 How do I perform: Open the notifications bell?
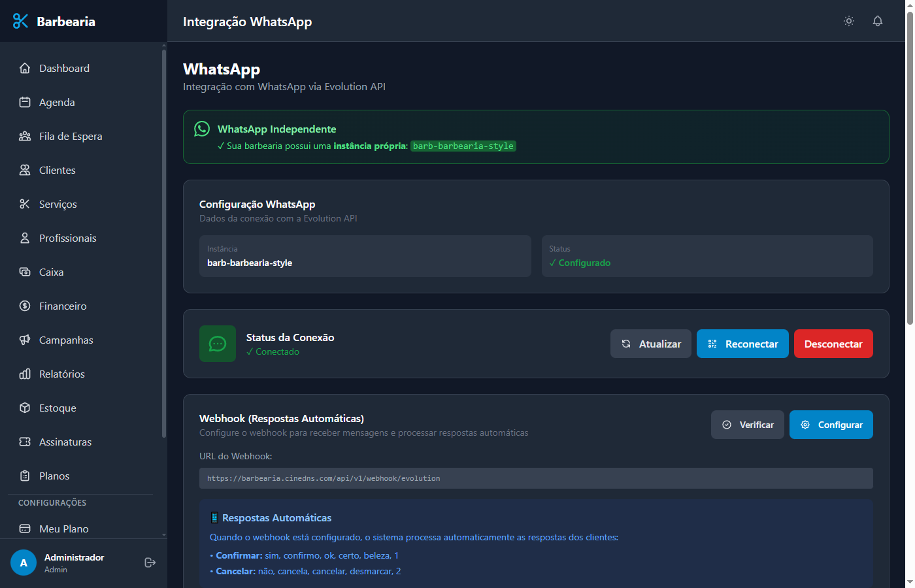[x=878, y=21]
